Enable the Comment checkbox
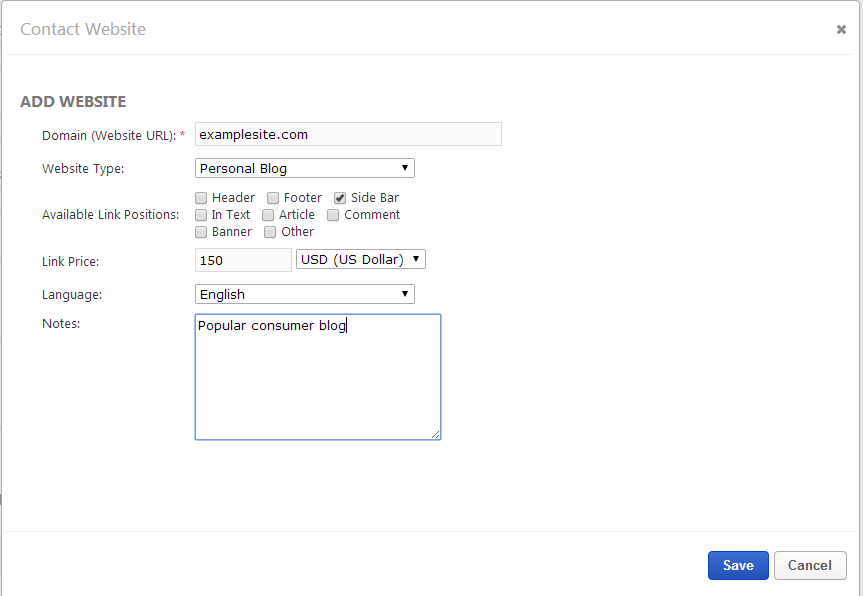The width and height of the screenshot is (863, 596). tap(334, 215)
